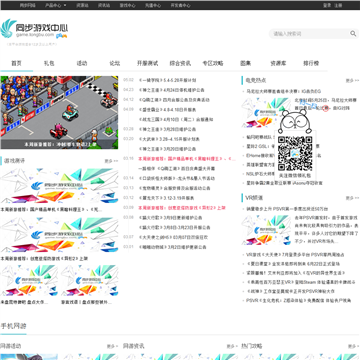The height and width of the screenshot is (360, 360).
Task: Open news 《Q萌江湖》四月 dated 04.12
Action: [174, 100]
